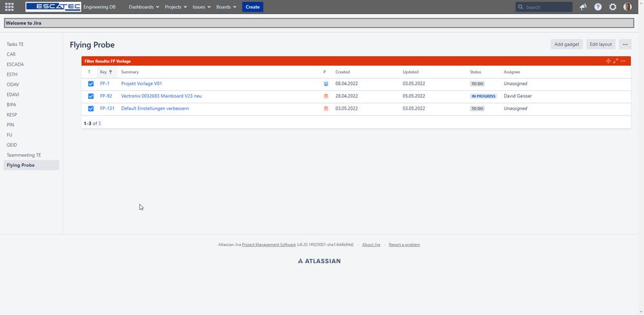Select the Tasks TE dashboard
This screenshot has height=315, width=644.
point(31,44)
